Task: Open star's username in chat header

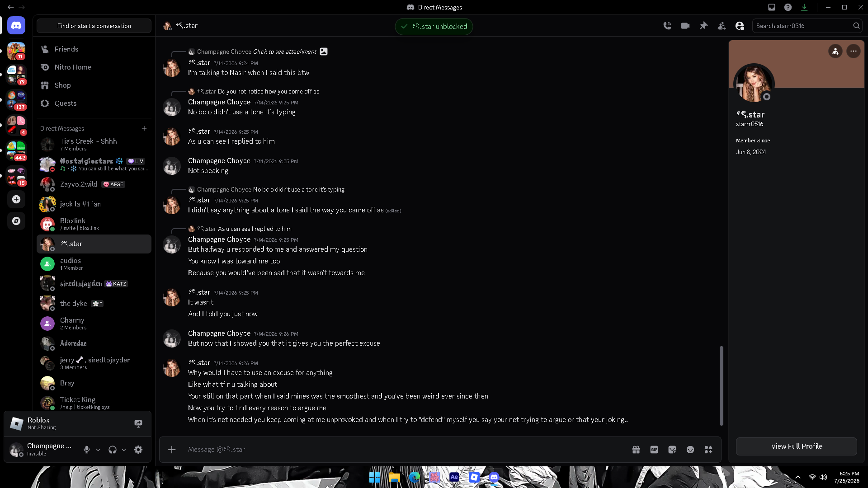Action: (187, 26)
